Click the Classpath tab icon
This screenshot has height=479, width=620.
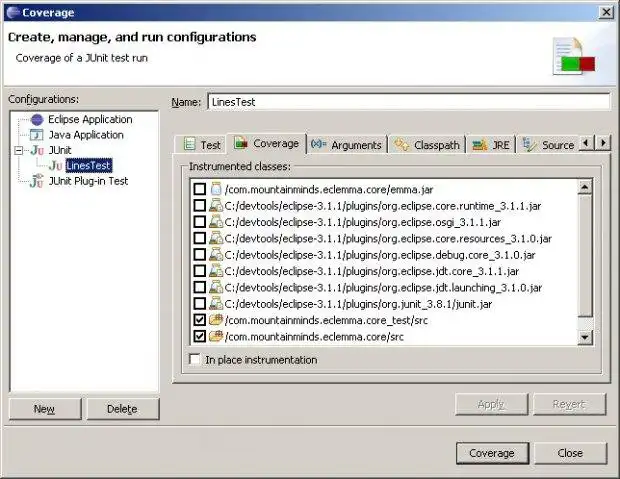(x=402, y=145)
